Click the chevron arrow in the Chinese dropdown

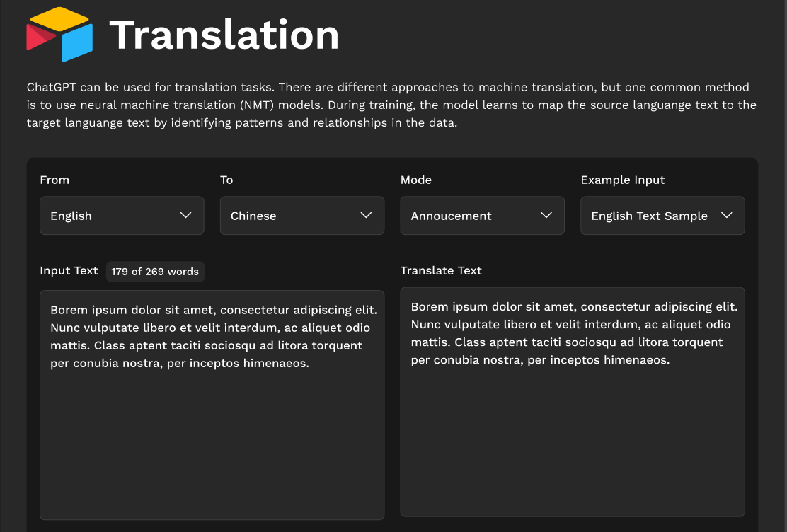tap(367, 215)
